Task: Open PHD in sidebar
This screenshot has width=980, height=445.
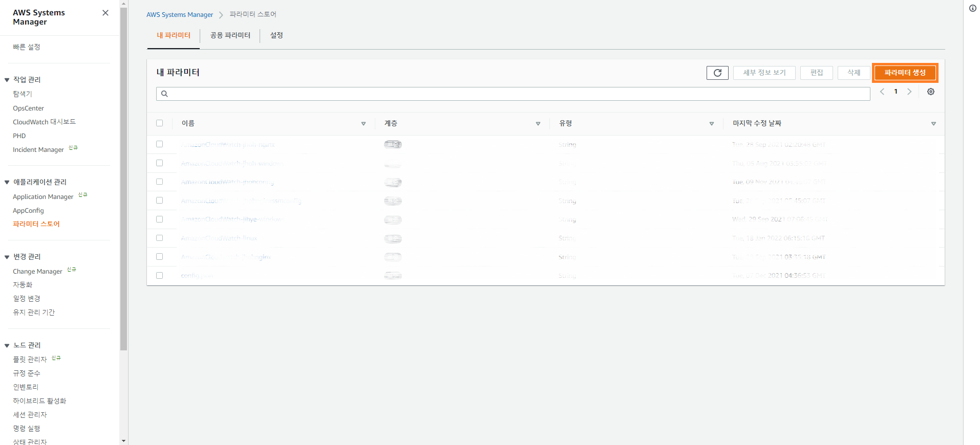Action: point(19,136)
